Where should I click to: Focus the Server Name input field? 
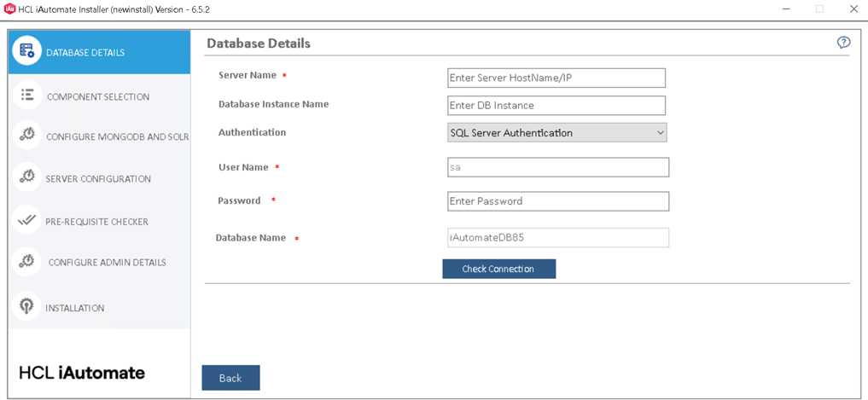click(x=556, y=78)
